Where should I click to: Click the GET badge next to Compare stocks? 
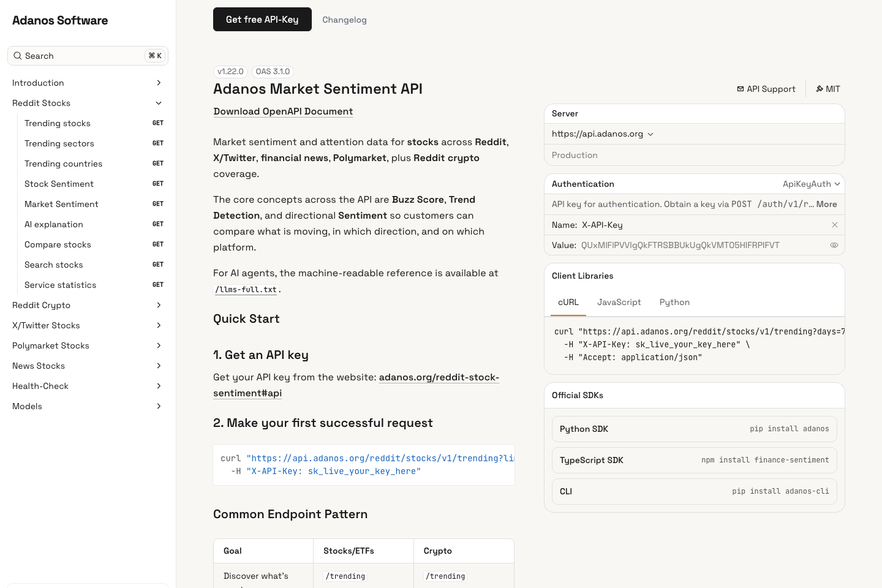(x=158, y=244)
